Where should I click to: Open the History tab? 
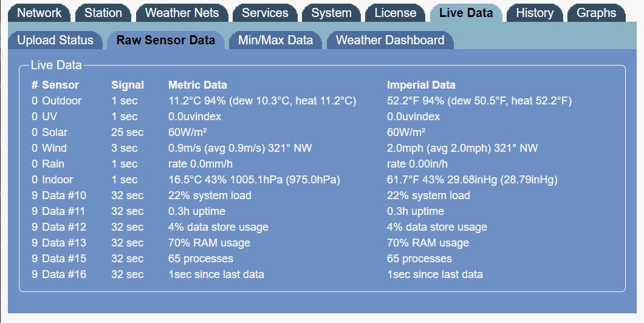coord(535,13)
